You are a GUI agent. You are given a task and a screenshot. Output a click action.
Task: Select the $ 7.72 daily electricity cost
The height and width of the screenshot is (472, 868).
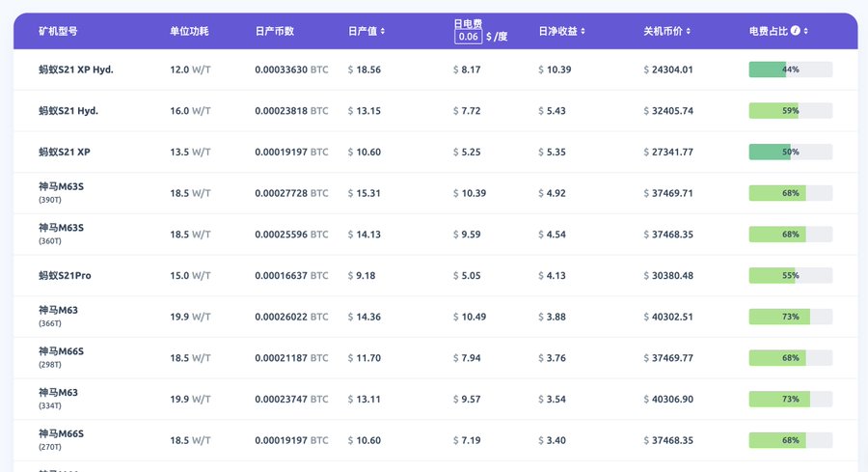tap(467, 111)
